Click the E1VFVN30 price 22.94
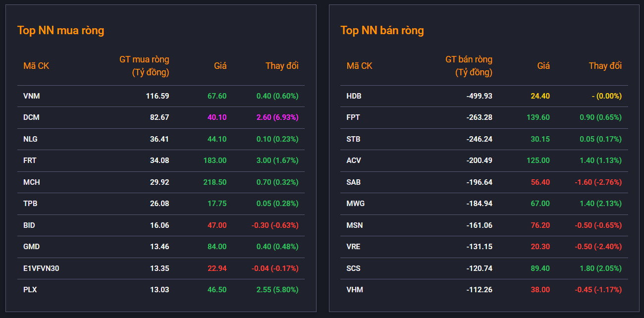The image size is (644, 318). (x=217, y=268)
